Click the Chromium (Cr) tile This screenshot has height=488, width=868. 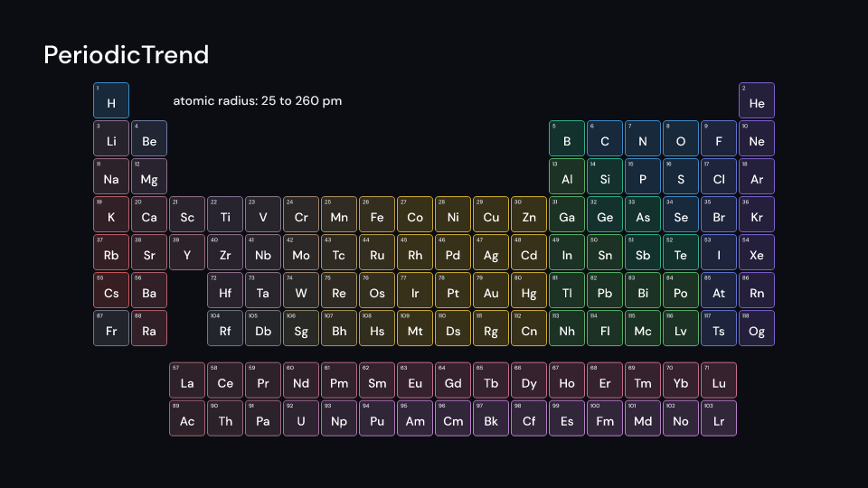(301, 215)
